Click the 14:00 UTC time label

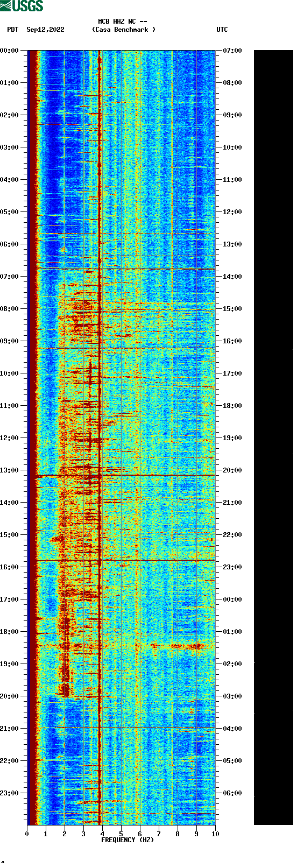coord(232,277)
